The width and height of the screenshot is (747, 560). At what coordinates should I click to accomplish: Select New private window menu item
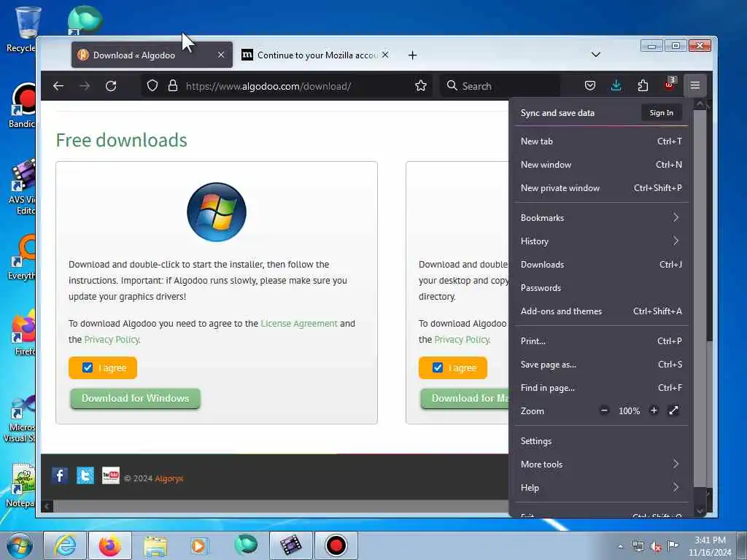[601, 187]
